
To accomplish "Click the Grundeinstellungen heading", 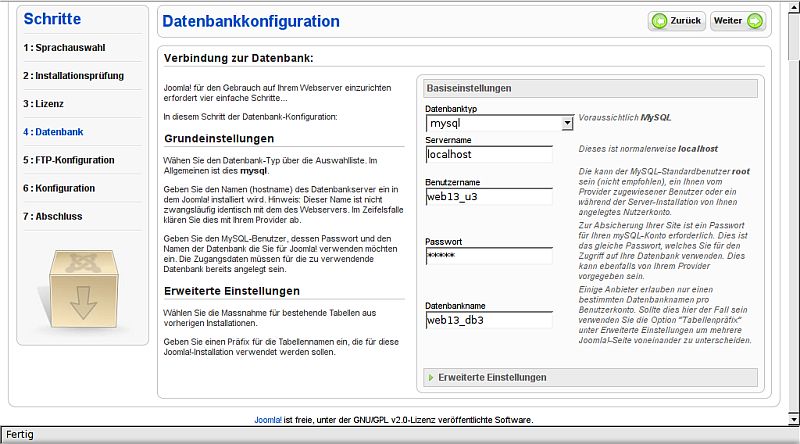I will point(219,138).
